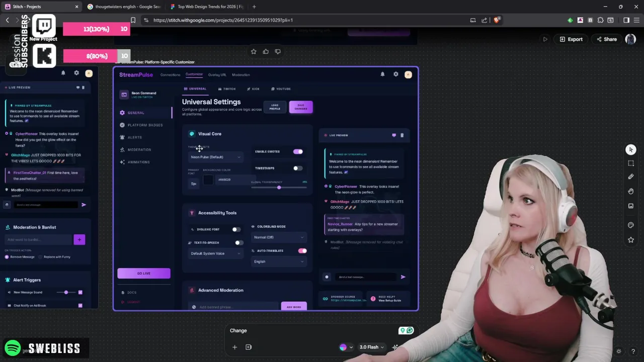
Task: Click Go Live button
Action: point(144,274)
